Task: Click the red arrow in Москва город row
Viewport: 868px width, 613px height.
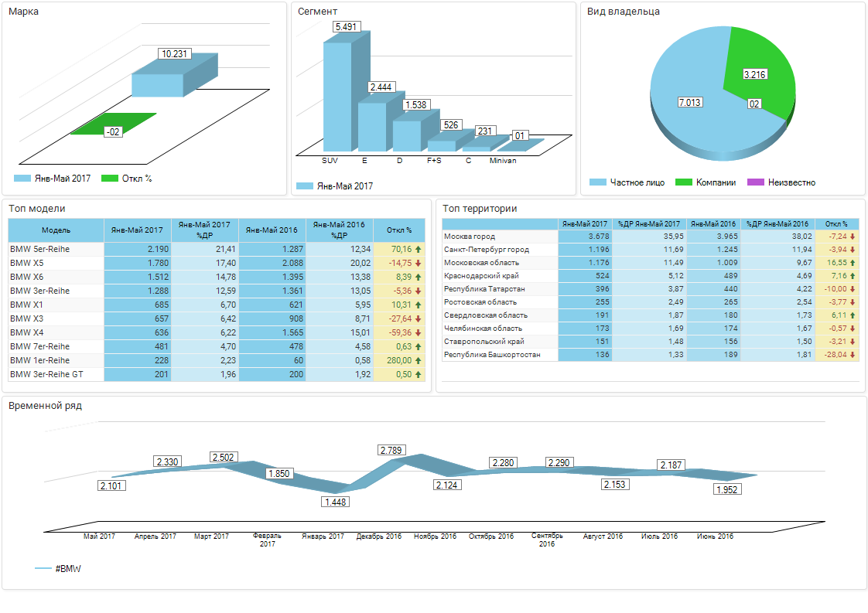Action: [x=853, y=237]
